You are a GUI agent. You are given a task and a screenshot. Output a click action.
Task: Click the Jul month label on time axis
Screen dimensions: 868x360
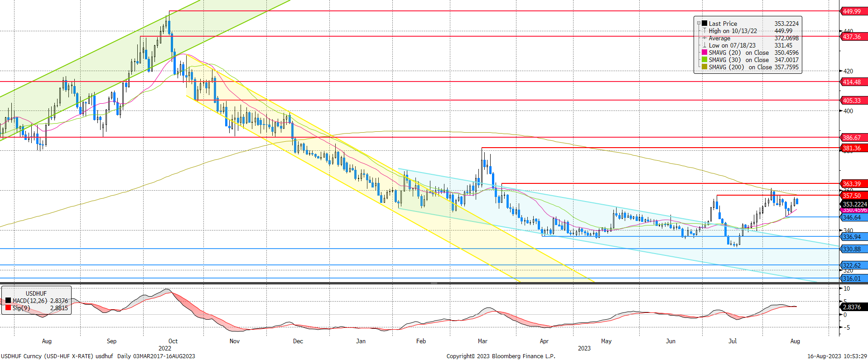(733, 341)
